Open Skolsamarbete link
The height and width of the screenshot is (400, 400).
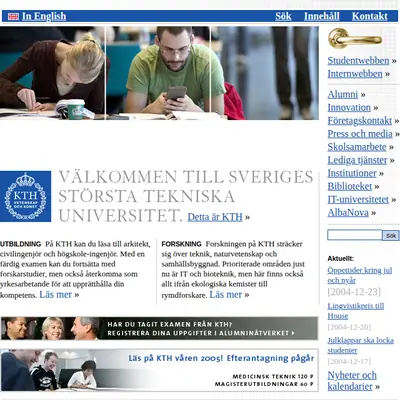[x=357, y=147]
